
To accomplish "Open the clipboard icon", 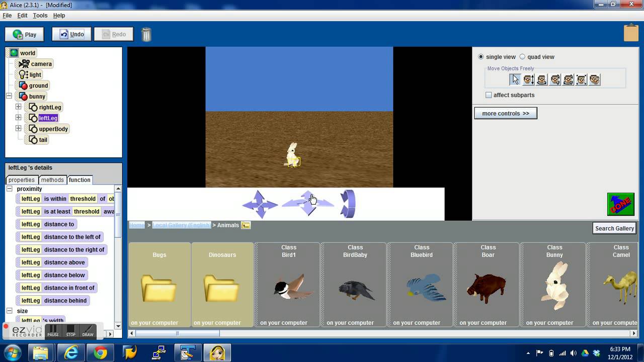I will [x=631, y=33].
